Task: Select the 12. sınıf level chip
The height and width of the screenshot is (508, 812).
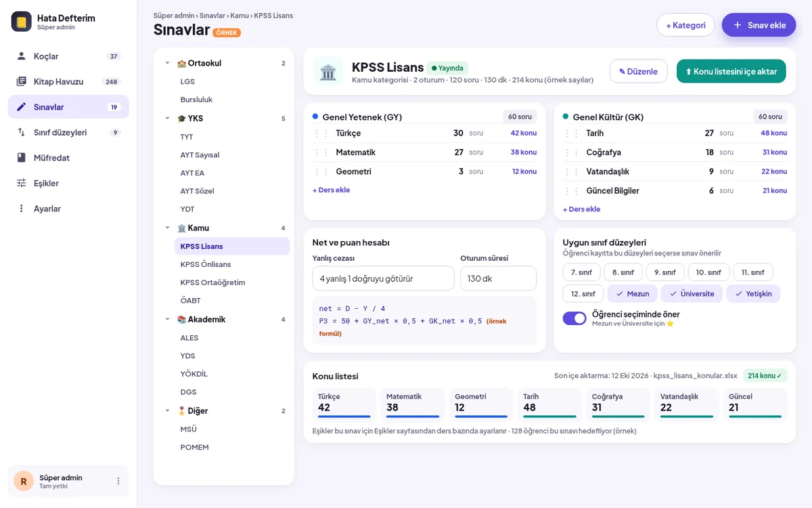Action: (583, 293)
